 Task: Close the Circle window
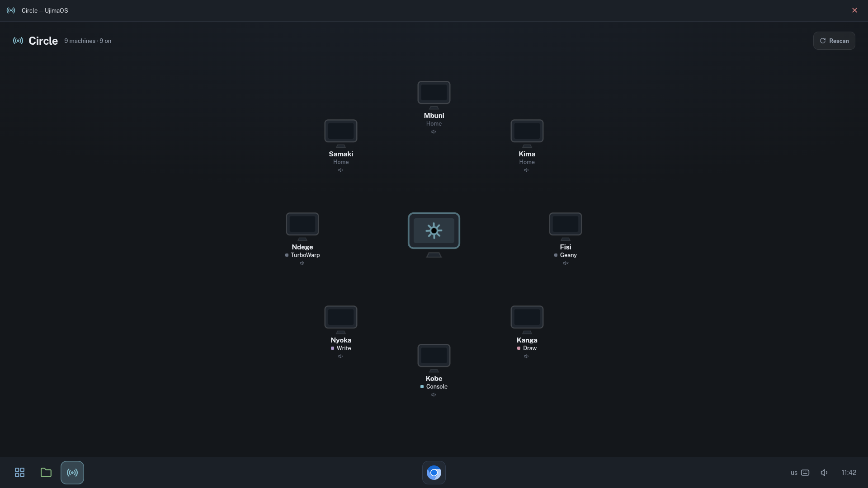point(854,10)
